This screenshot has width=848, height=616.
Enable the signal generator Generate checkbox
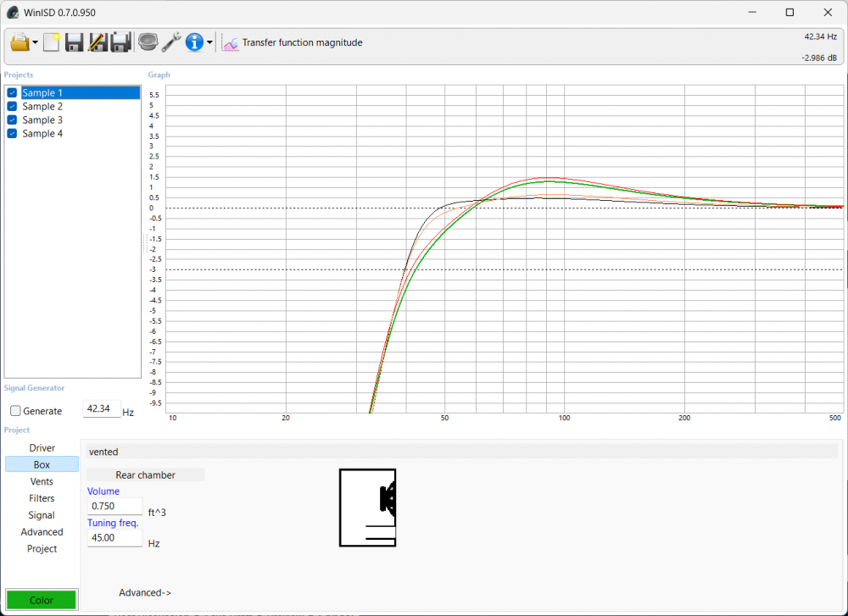tap(15, 411)
